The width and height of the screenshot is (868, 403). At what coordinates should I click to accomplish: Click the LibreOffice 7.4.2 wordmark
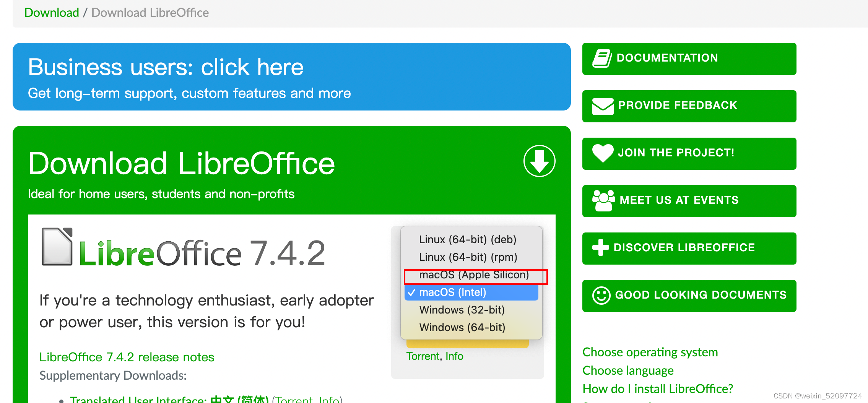(202, 253)
